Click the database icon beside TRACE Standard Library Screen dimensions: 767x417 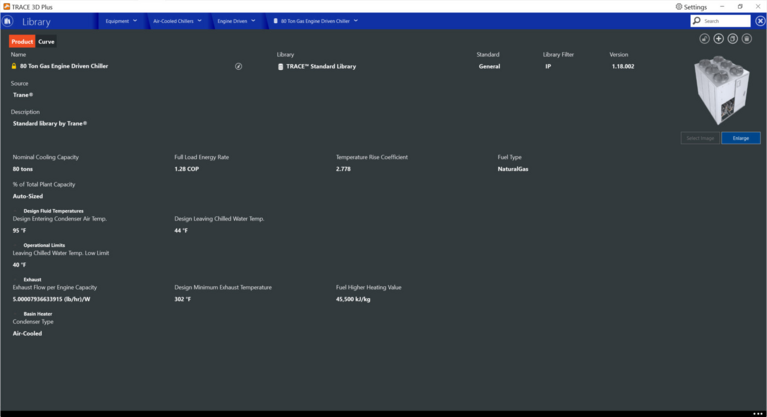pyautogui.click(x=280, y=67)
